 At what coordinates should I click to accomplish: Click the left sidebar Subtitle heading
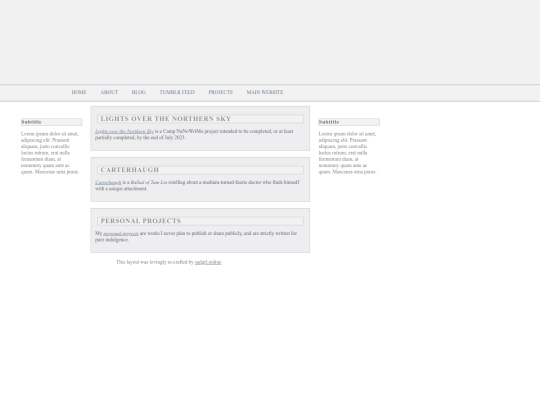coord(52,122)
